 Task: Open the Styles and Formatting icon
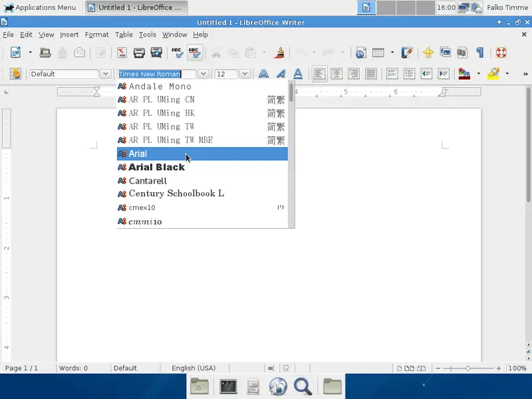[15, 74]
